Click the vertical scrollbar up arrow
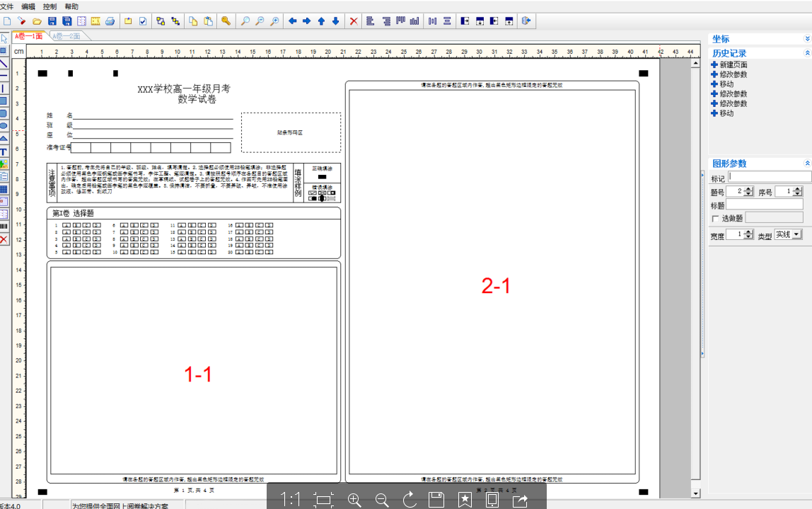Screen dimensions: 812x509 tap(695, 63)
